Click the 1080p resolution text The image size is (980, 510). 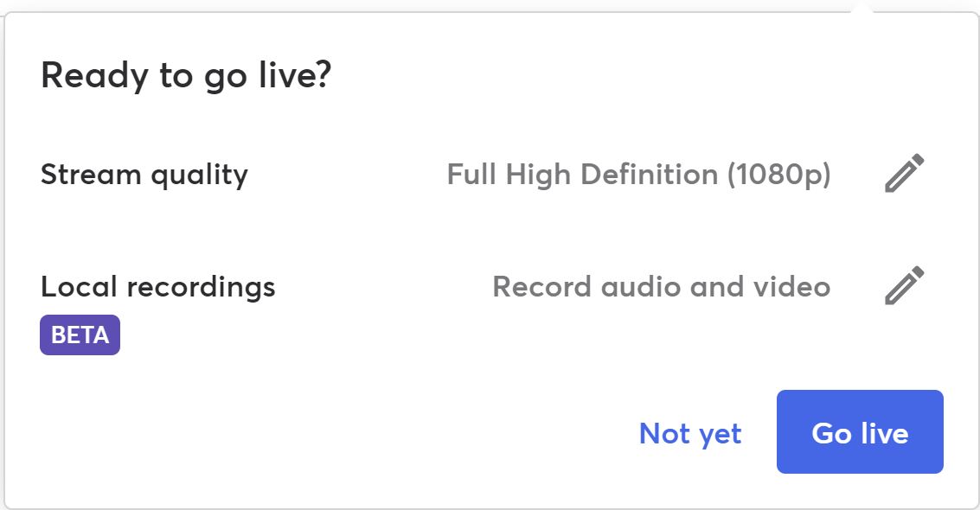[778, 174]
